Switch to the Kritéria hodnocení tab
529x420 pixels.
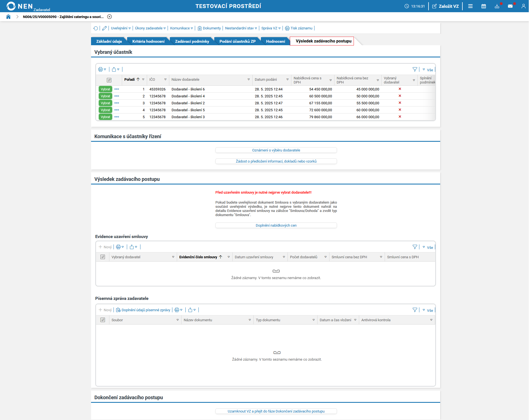[148, 41]
